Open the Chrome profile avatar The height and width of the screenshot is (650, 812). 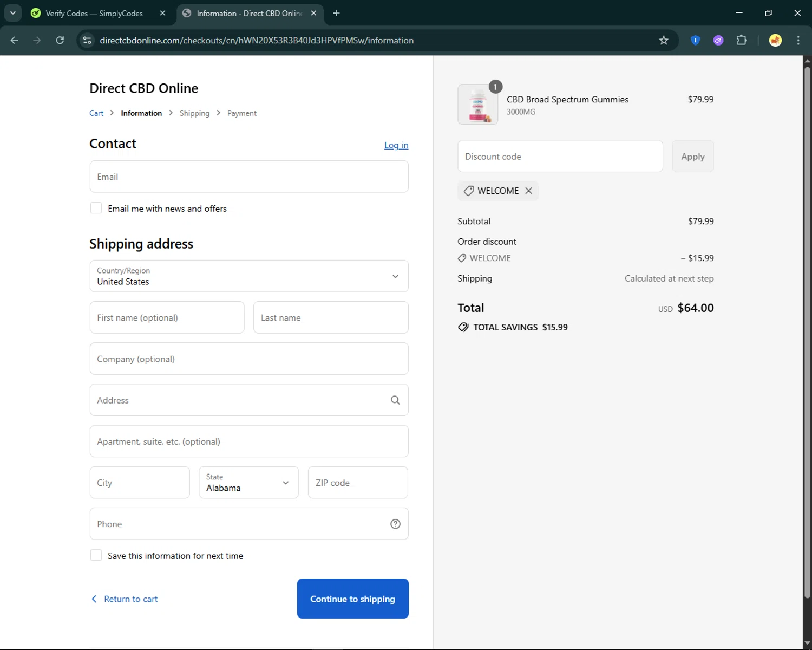[x=775, y=40]
